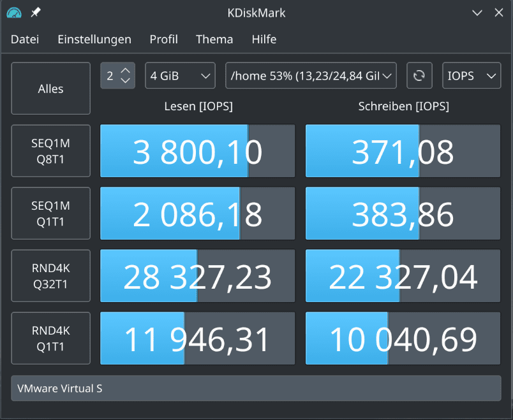Screen dimensions: 513x420
Task: Click the KDiskMark window title
Action: [256, 13]
